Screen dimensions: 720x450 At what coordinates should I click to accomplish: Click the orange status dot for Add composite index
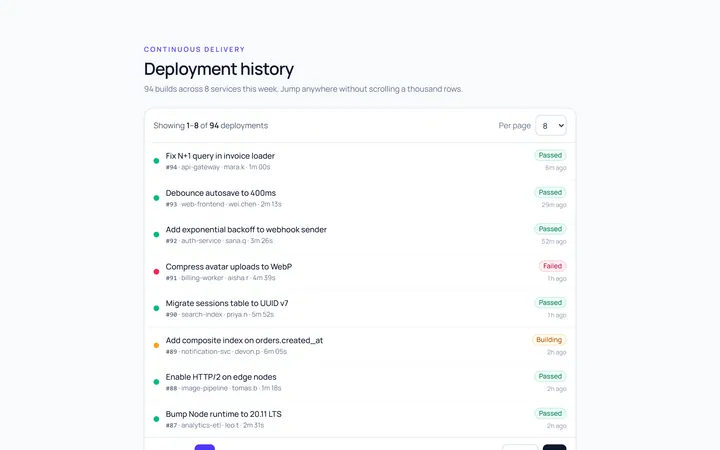[156, 345]
